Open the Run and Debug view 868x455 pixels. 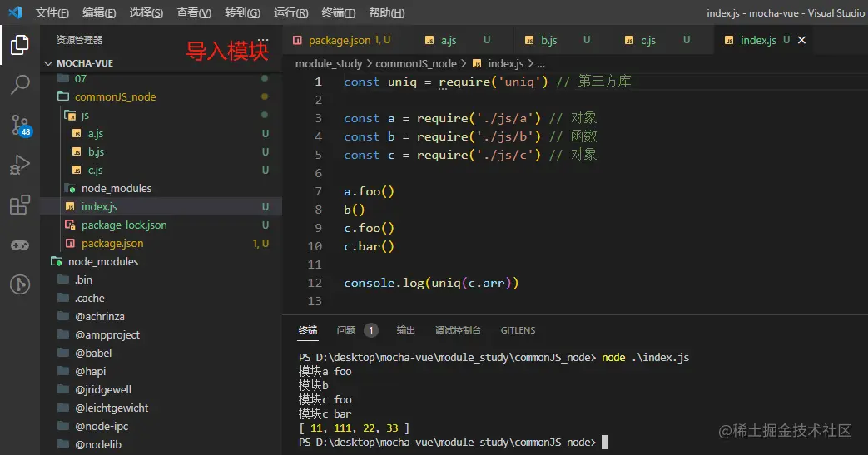19,165
